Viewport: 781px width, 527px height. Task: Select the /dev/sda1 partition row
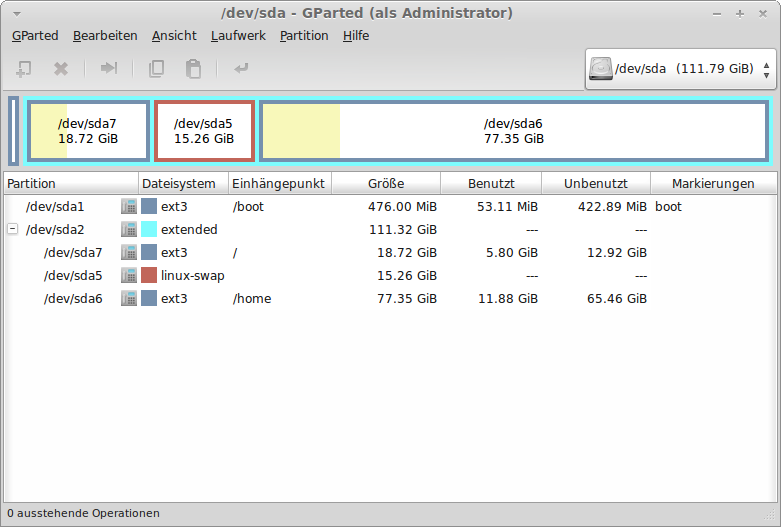(x=390, y=206)
